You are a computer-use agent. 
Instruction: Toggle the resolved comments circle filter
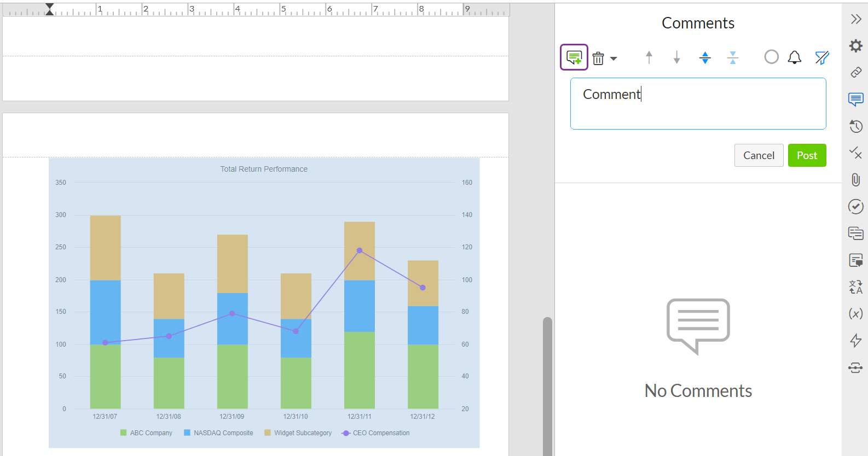pyautogui.click(x=772, y=57)
